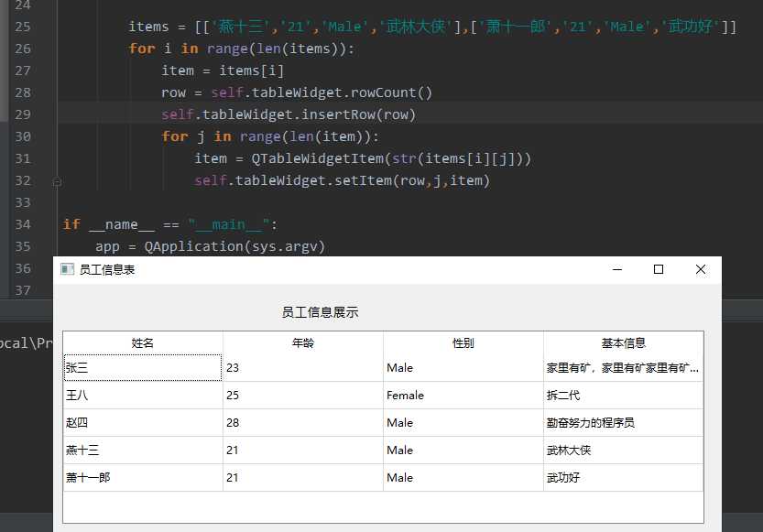
Task: Select the 萧十一郎 name cell
Action: click(142, 477)
